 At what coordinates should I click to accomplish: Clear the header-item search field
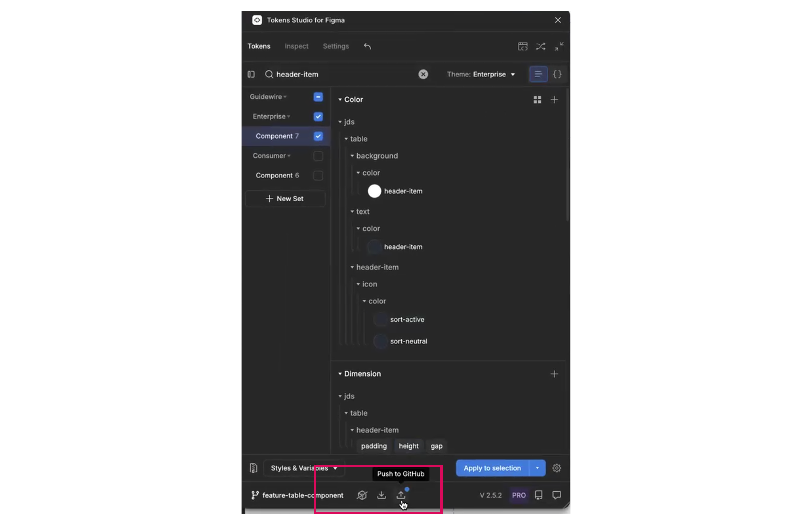pos(423,74)
